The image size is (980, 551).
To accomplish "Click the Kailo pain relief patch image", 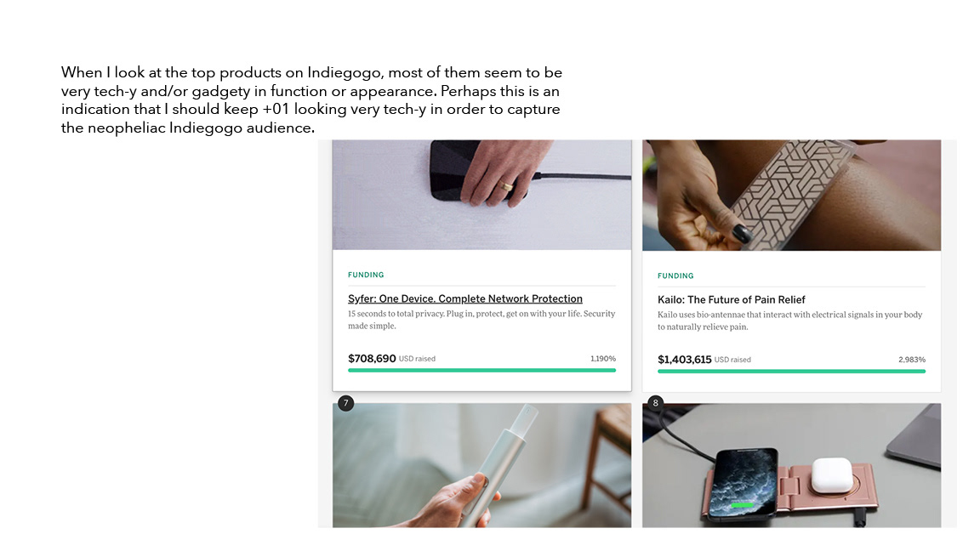I will tap(791, 195).
